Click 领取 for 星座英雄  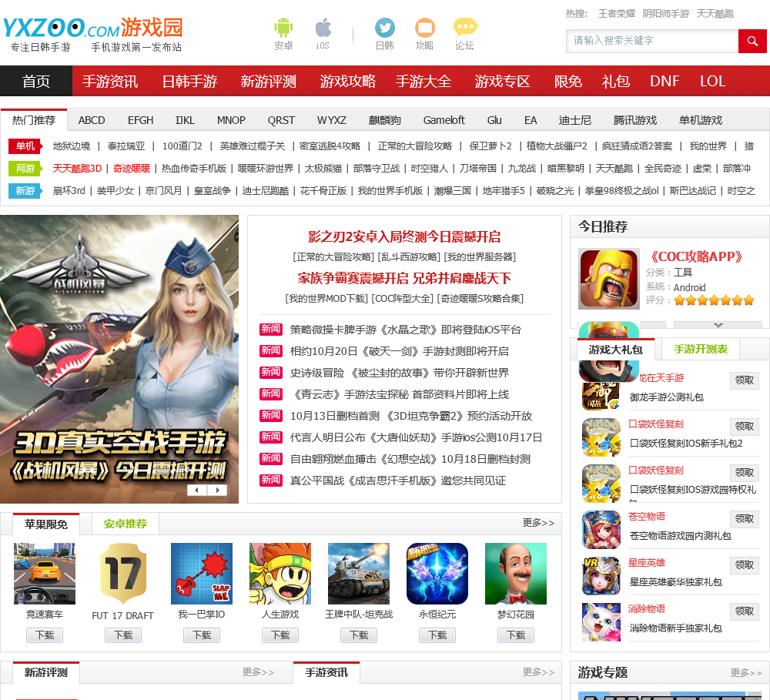click(x=745, y=565)
